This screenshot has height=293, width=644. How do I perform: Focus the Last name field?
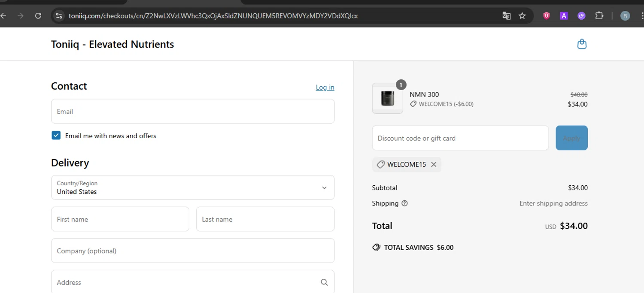click(265, 219)
